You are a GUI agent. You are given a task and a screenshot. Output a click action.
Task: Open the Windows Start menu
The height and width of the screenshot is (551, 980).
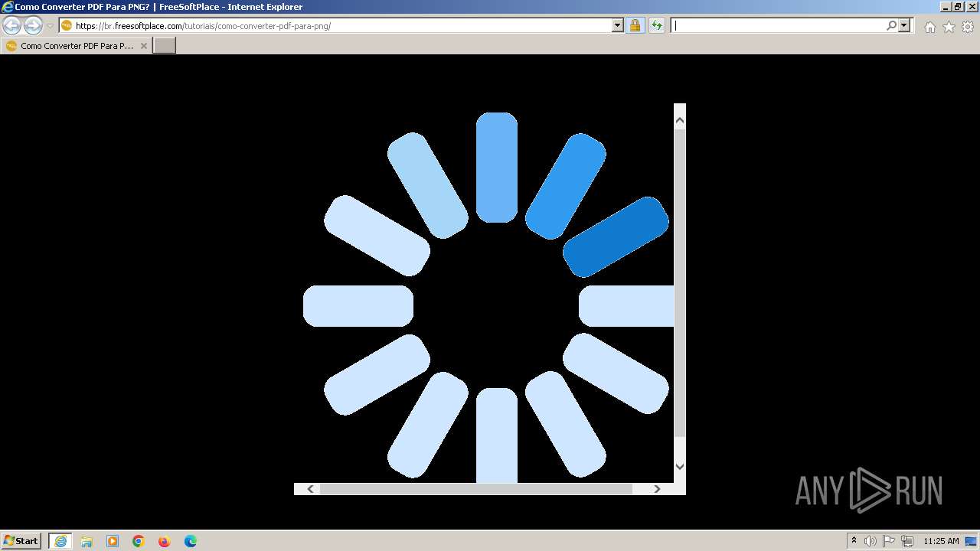tap(21, 541)
